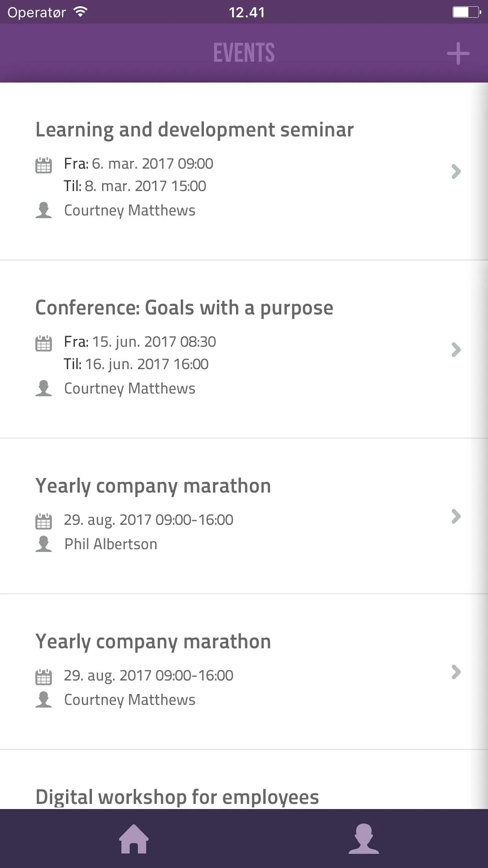Click the Events header title
Image resolution: width=488 pixels, height=868 pixels.
click(x=244, y=53)
